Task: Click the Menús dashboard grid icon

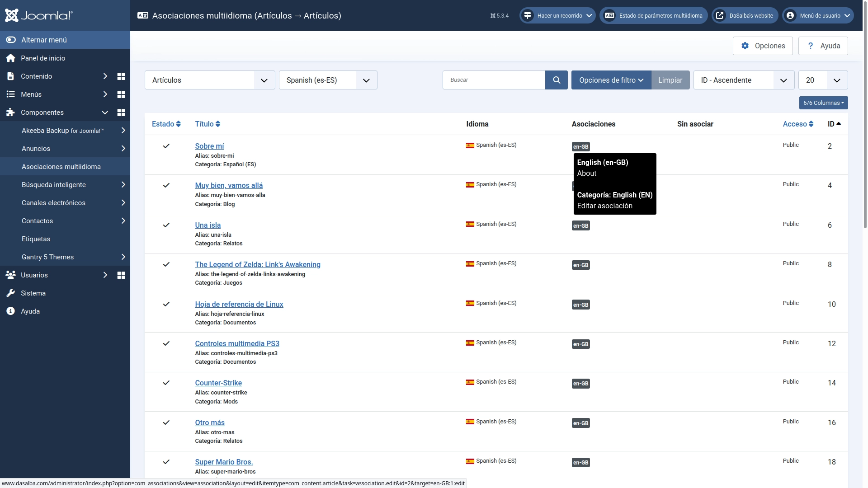Action: pyautogui.click(x=121, y=94)
